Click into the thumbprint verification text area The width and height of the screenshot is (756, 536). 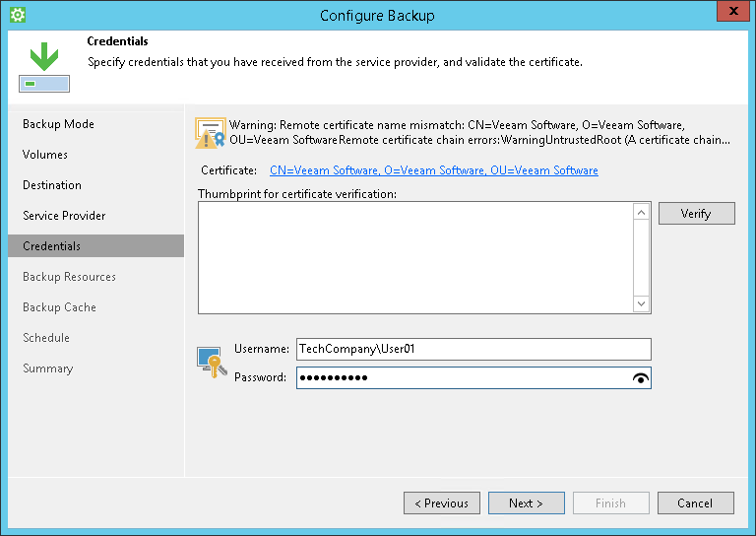tap(414, 257)
